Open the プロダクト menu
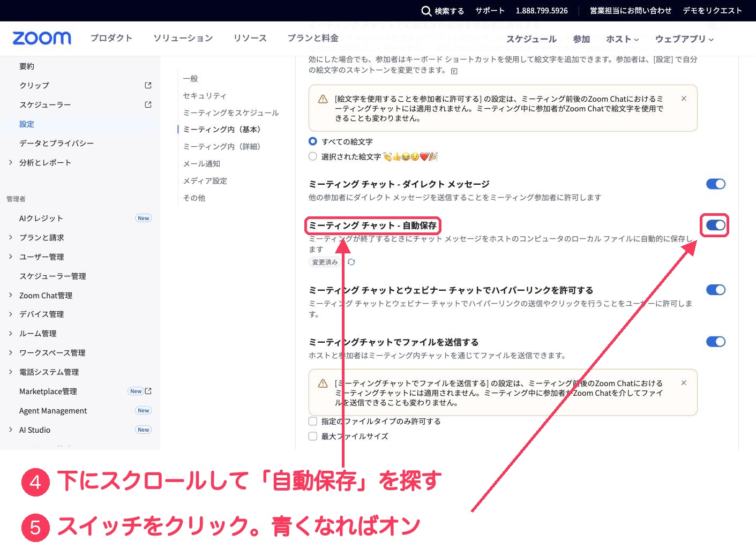The width and height of the screenshot is (756, 557). [x=111, y=38]
